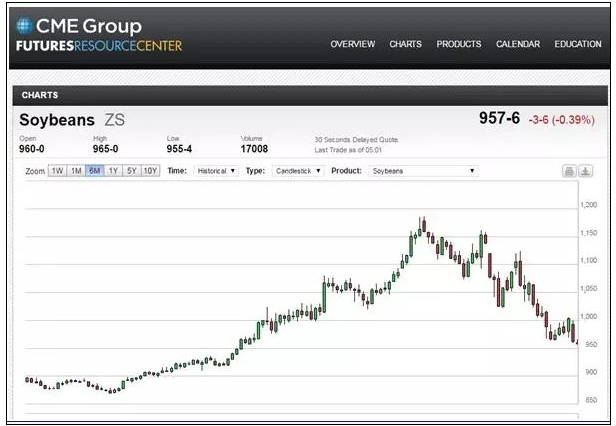Download chart data with download icon
The image size is (616, 426).
585,171
